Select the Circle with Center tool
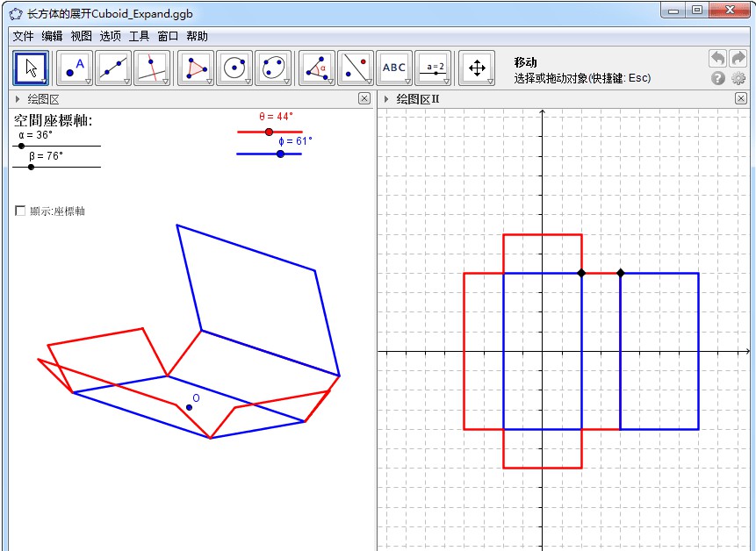This screenshot has height=551, width=756. point(234,68)
